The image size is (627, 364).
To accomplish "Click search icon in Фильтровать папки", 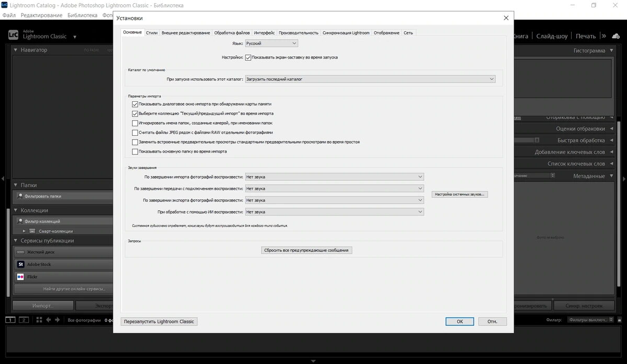I will coord(20,196).
